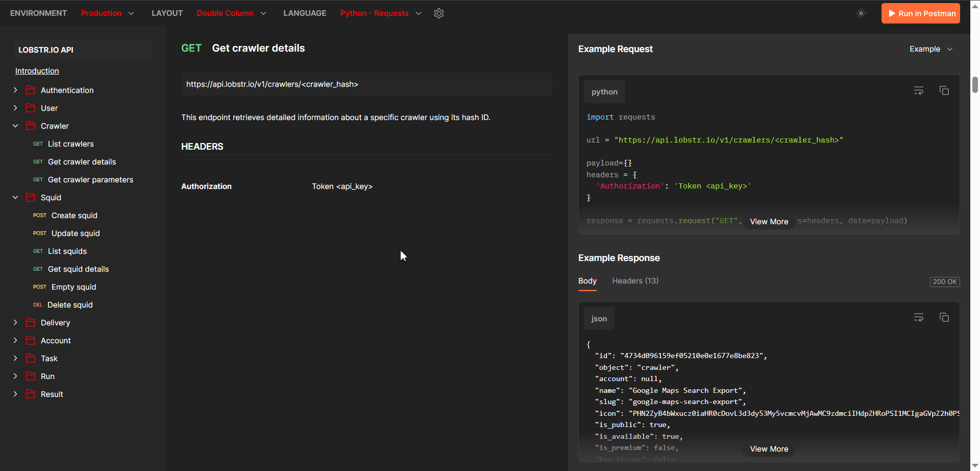Screen dimensions: 980x471
Task: Switch to Headers (13) tab
Action: tap(635, 281)
